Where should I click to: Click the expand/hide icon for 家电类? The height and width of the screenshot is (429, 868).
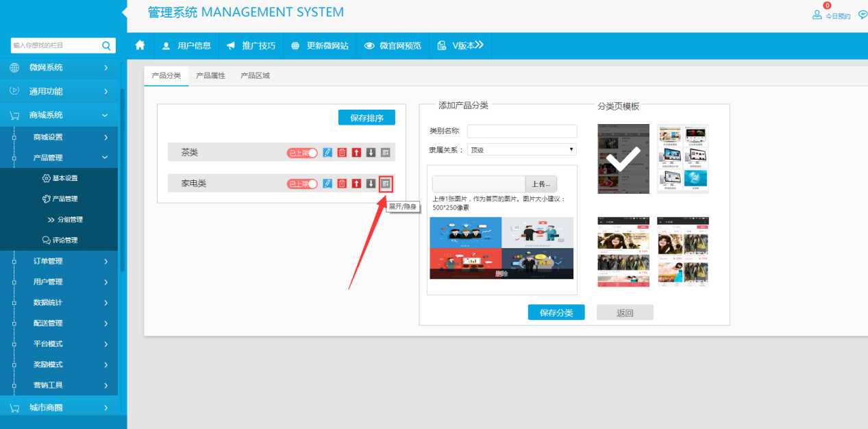[x=386, y=183]
